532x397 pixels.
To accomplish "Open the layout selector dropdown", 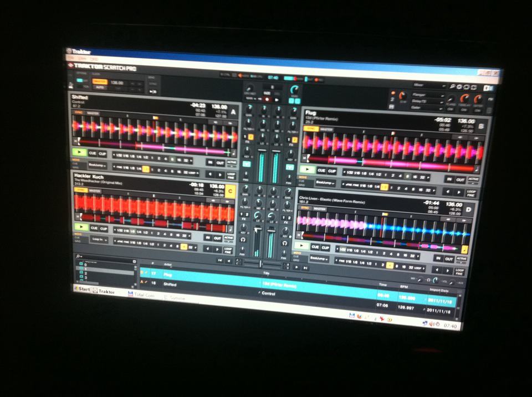I will click(x=429, y=85).
